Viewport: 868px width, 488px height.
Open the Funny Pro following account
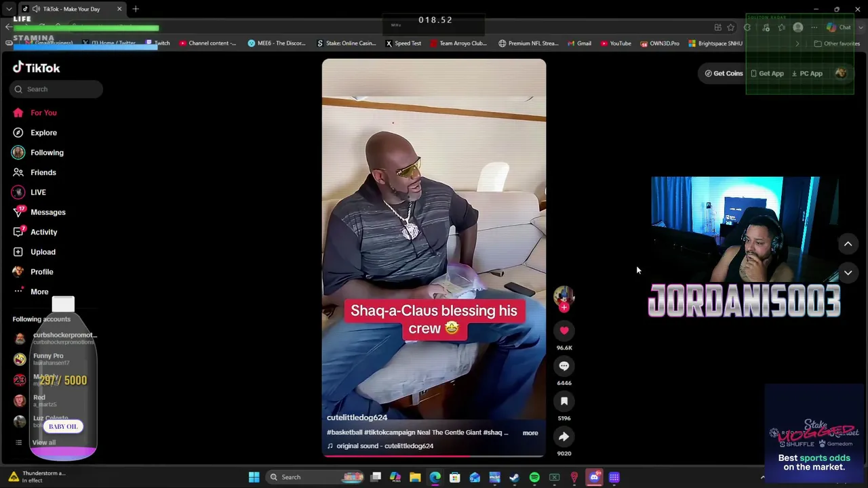click(x=41, y=359)
